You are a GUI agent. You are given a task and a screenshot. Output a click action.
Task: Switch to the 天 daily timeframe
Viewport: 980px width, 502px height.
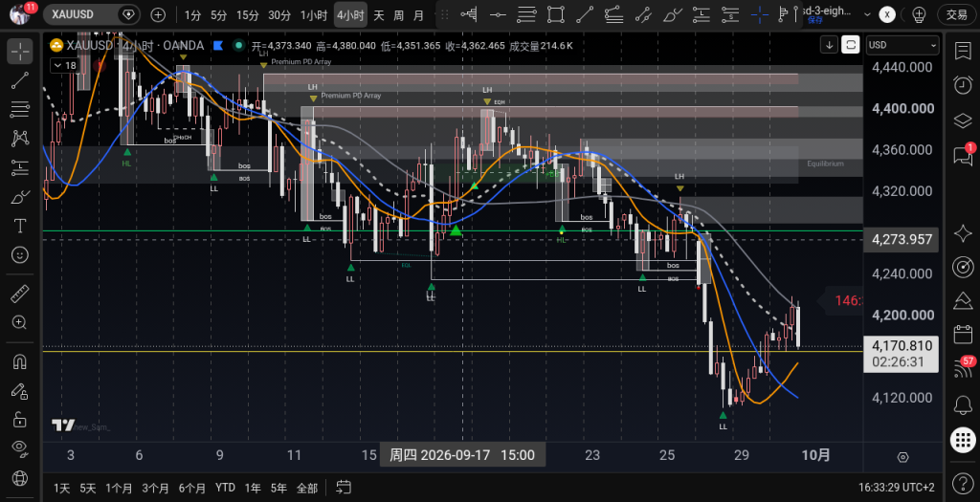[x=379, y=15]
